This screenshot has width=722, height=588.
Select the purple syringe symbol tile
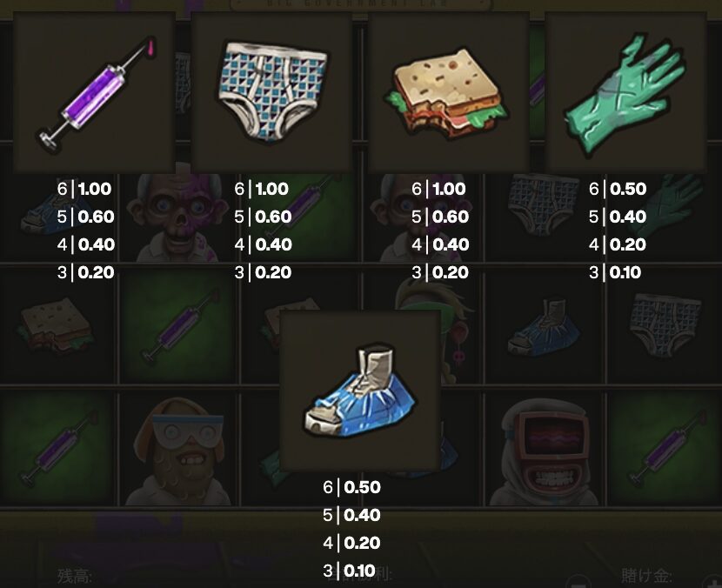[95, 92]
